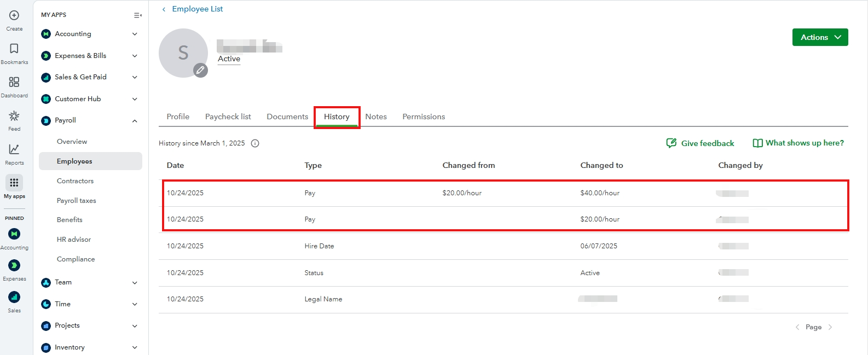Open the Actions dropdown button
Viewport: 868px width, 355px height.
coord(820,37)
